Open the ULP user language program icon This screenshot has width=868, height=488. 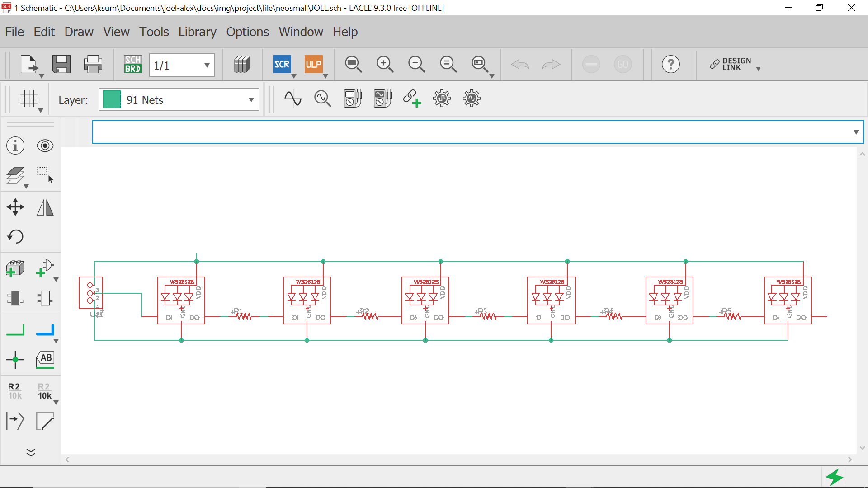tap(313, 65)
